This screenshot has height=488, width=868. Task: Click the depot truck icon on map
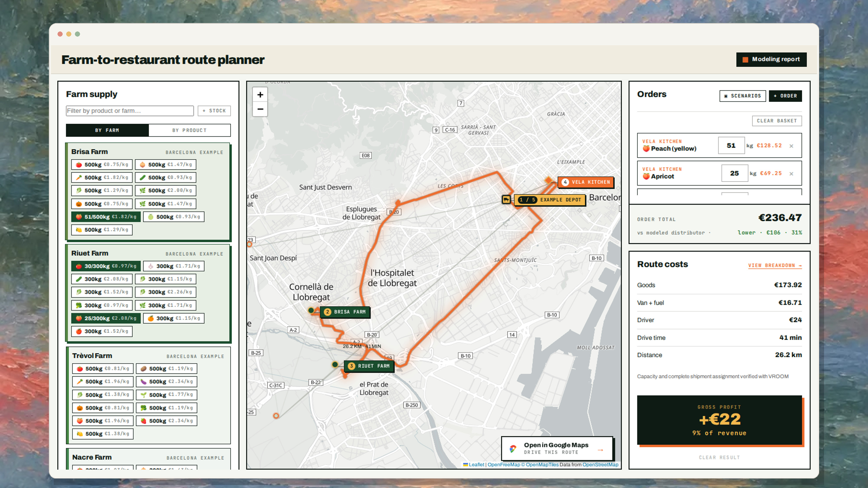(506, 199)
